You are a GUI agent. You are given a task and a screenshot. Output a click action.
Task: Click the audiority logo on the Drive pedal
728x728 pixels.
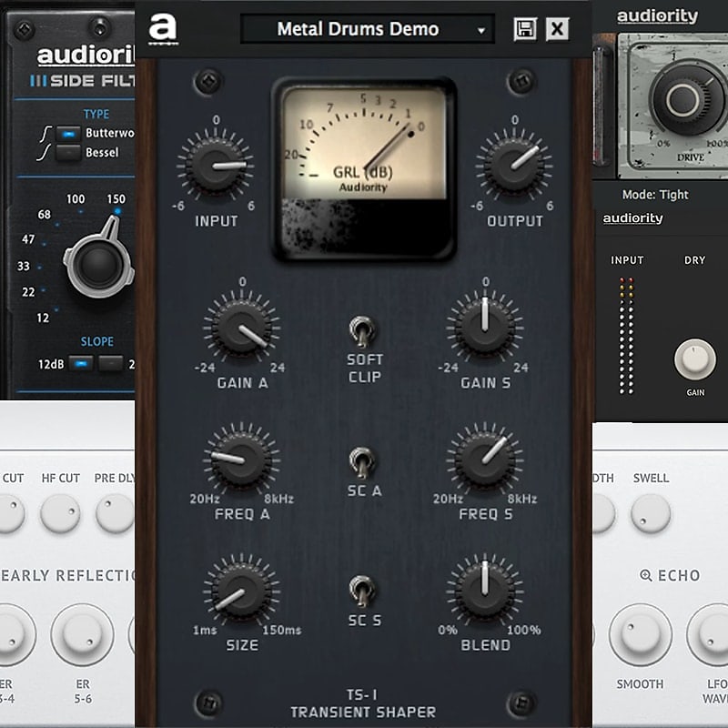click(658, 15)
